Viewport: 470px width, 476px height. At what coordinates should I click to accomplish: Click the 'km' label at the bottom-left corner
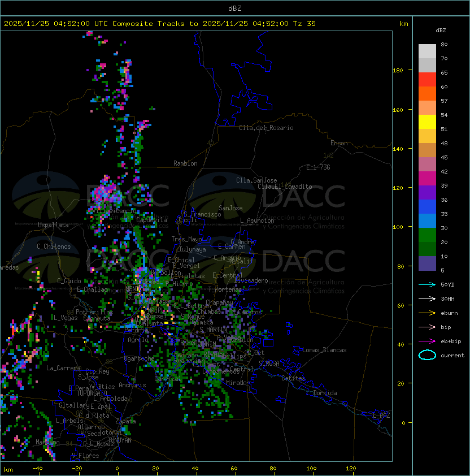tap(8, 470)
